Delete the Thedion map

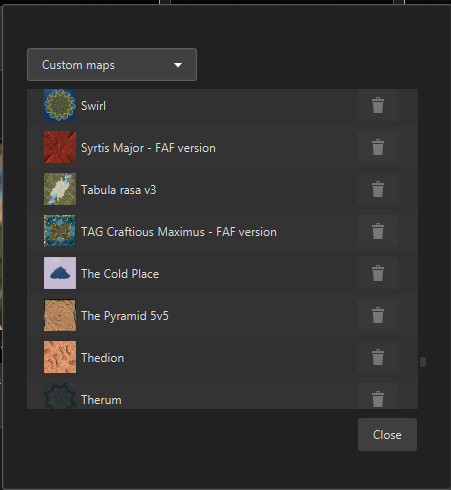click(378, 357)
